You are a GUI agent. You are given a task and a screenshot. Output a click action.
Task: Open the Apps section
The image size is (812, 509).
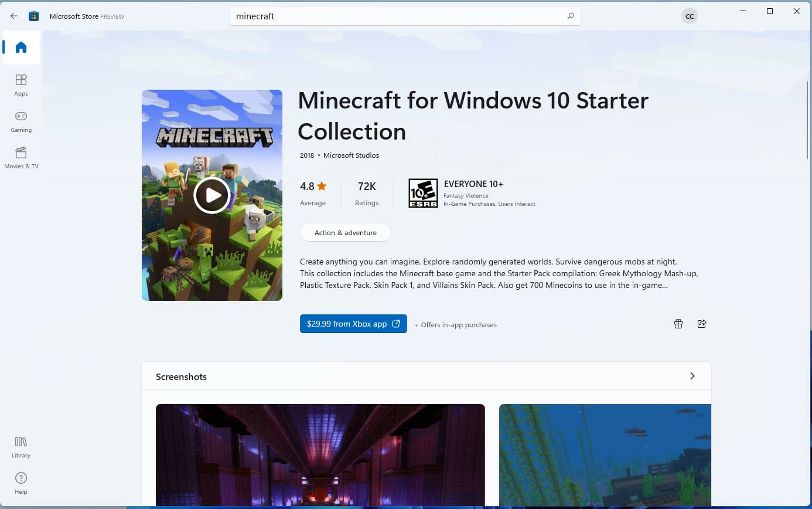pyautogui.click(x=21, y=85)
